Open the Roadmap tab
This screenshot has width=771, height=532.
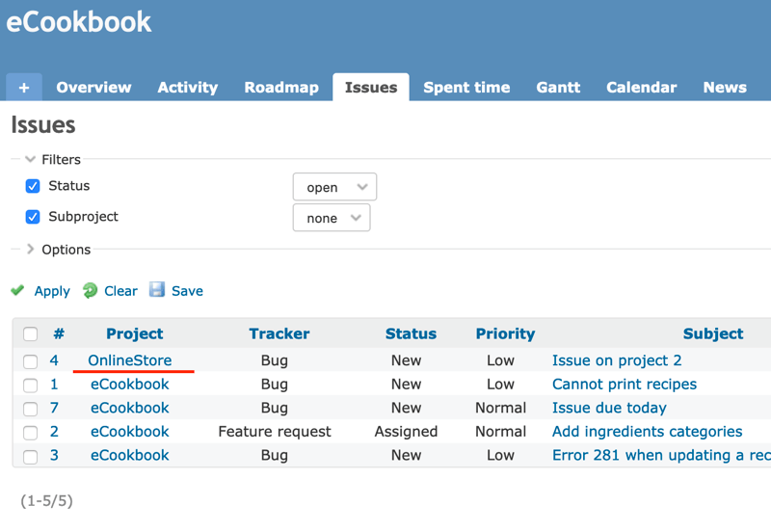point(281,88)
